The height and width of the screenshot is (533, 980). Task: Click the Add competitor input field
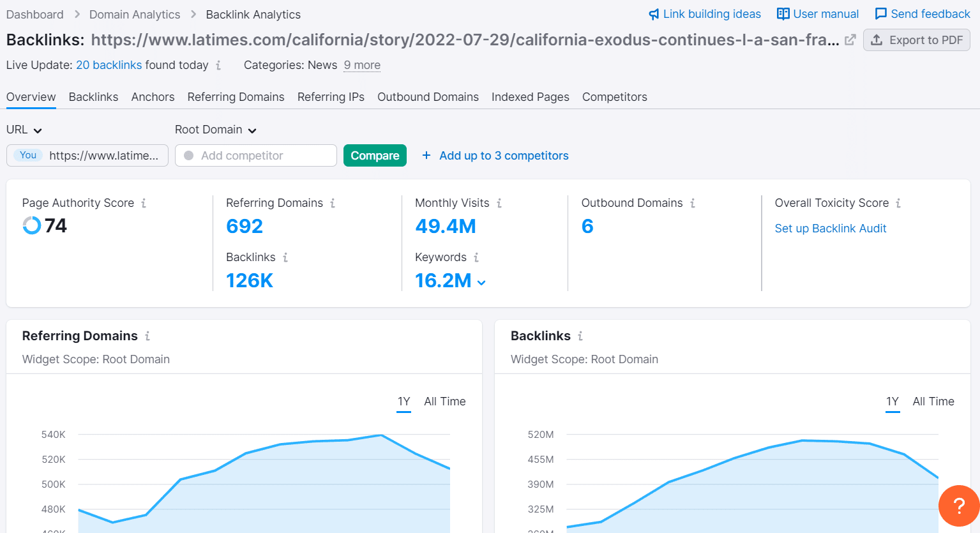[x=256, y=156]
